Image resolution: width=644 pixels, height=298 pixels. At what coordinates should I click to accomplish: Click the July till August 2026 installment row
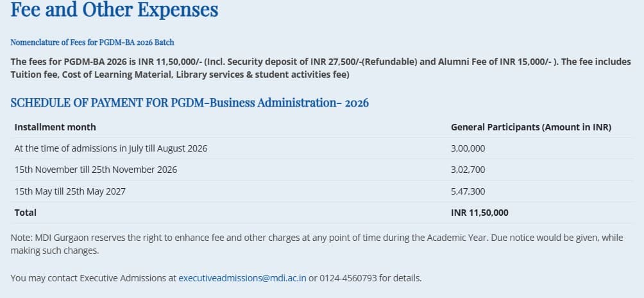(111, 148)
